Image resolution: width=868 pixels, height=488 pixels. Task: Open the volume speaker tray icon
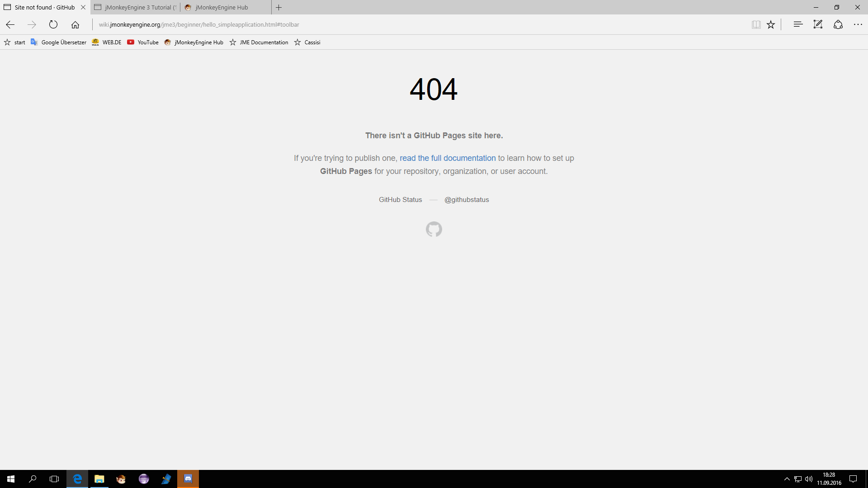[x=809, y=479]
